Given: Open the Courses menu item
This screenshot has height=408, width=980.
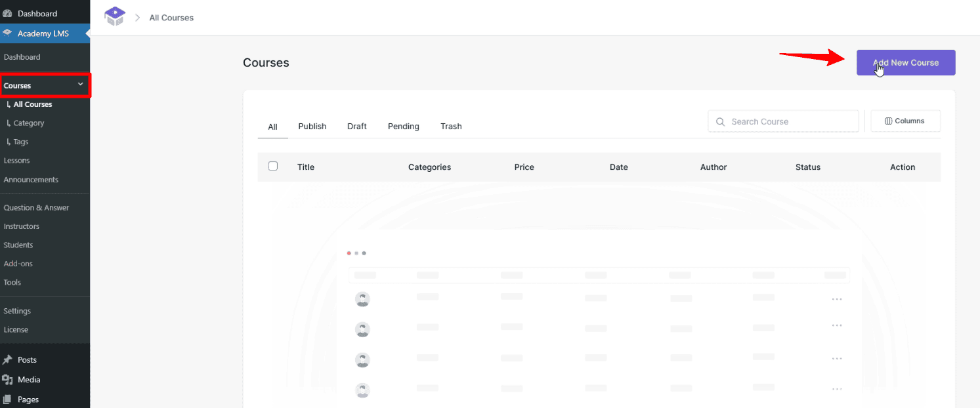Looking at the screenshot, I should click(45, 85).
